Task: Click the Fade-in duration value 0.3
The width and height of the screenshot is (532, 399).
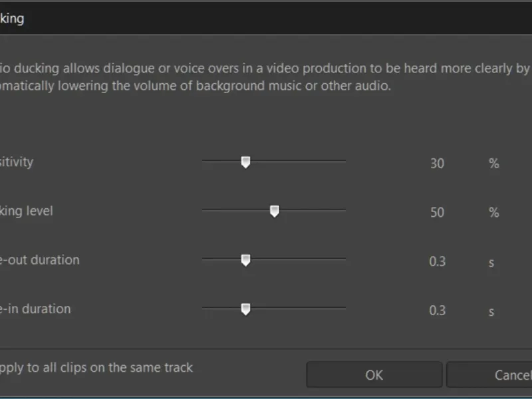Action: pyautogui.click(x=437, y=311)
